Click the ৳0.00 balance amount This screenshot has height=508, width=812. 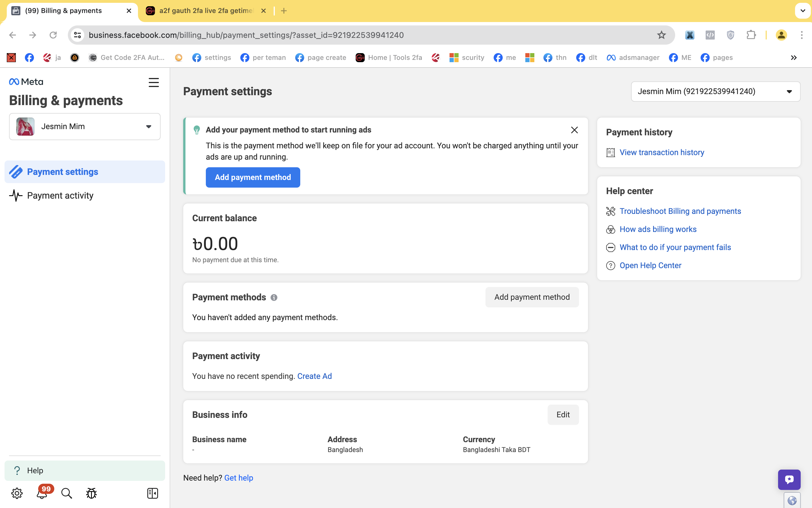(215, 244)
